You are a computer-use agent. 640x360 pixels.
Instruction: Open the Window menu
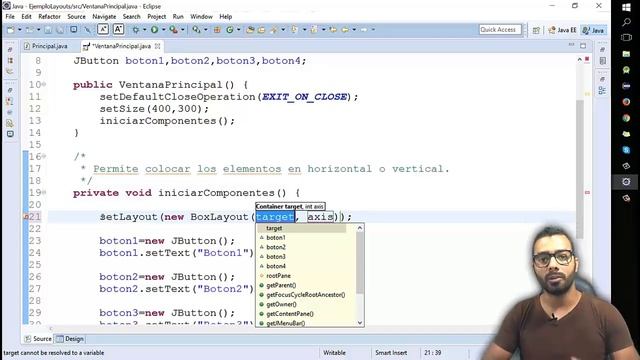click(x=201, y=17)
